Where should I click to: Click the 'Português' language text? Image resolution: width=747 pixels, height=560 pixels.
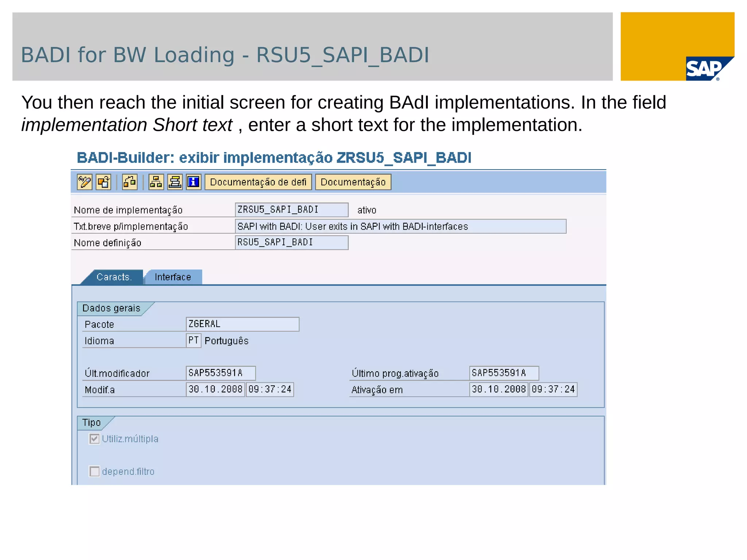(227, 341)
